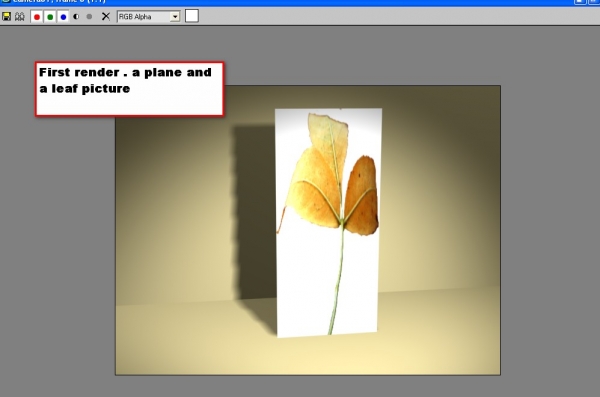Clear the rendered image with the X icon
The width and height of the screenshot is (600, 397).
click(106, 16)
